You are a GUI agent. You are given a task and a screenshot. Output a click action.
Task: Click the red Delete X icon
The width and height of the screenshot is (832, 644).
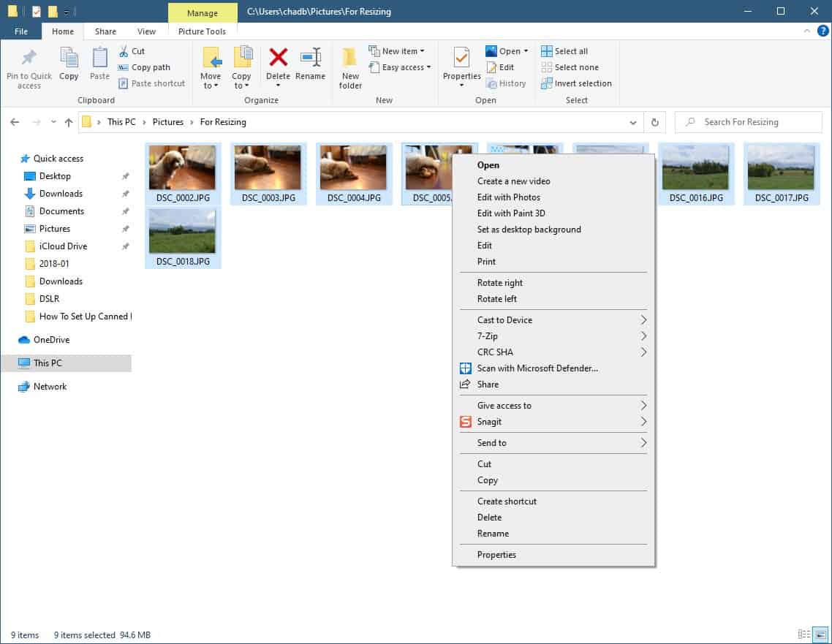pos(278,57)
